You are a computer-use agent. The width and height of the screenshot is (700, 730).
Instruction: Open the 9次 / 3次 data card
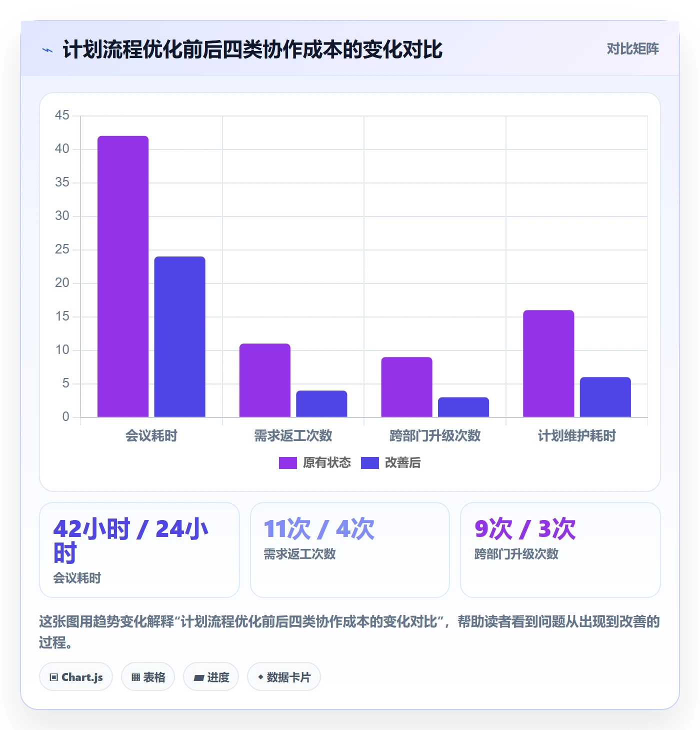click(560, 550)
